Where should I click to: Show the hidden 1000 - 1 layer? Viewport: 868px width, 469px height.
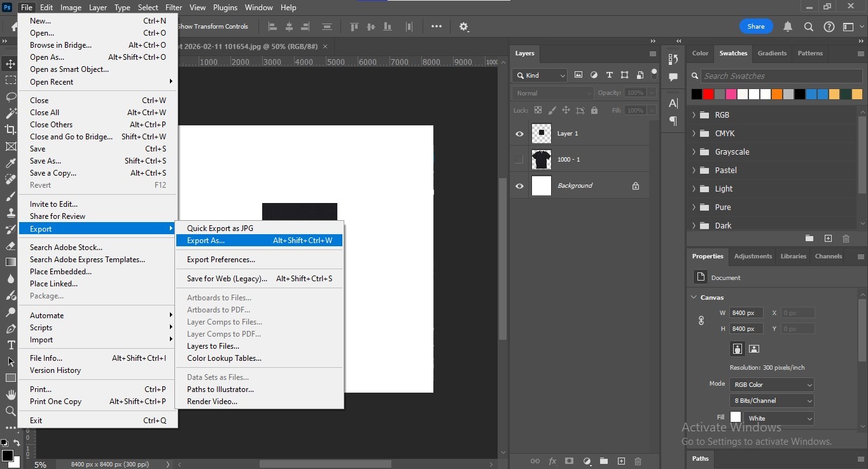click(x=519, y=160)
